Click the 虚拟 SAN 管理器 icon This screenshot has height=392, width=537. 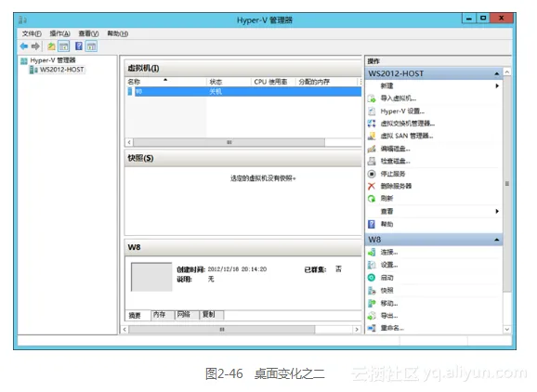(x=372, y=136)
